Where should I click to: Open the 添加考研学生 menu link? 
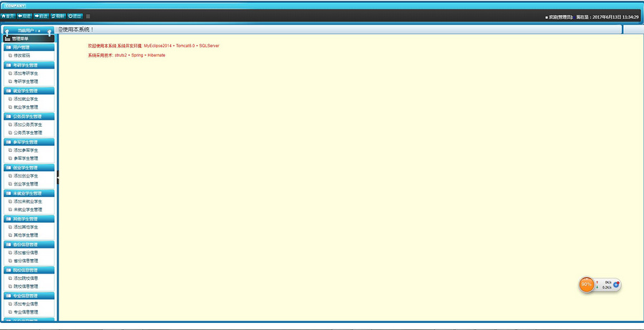[26, 73]
